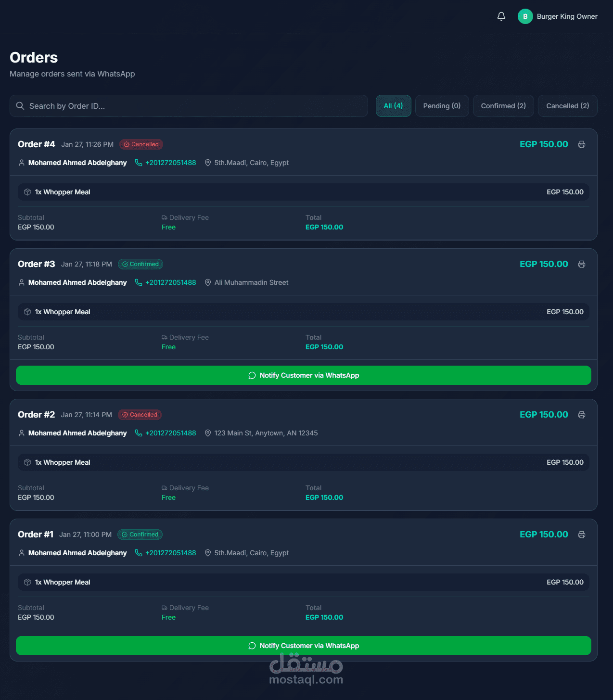Click phone icon in Order #2
The width and height of the screenshot is (613, 700).
pos(139,433)
